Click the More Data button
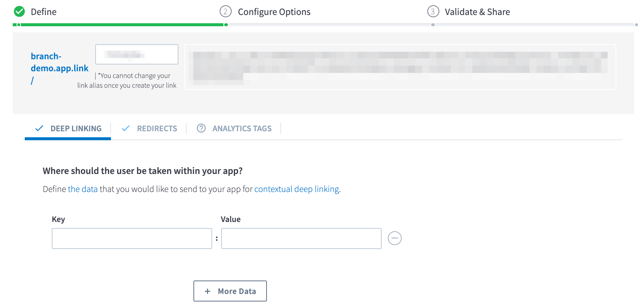Viewport: 644px width, 306px height. point(230,291)
